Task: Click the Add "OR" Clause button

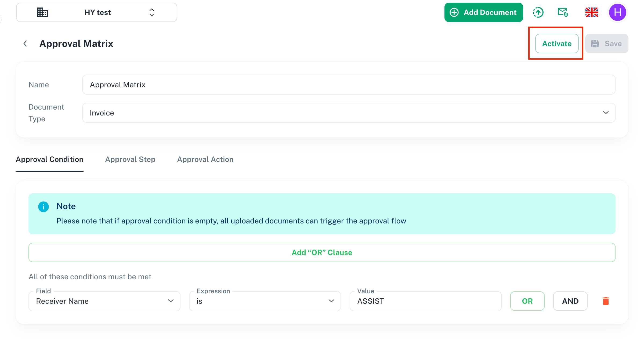Action: click(322, 252)
